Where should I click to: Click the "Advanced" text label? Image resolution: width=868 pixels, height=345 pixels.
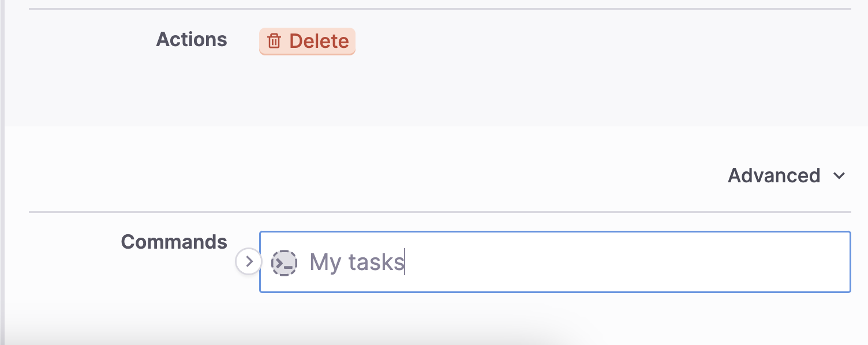(774, 175)
